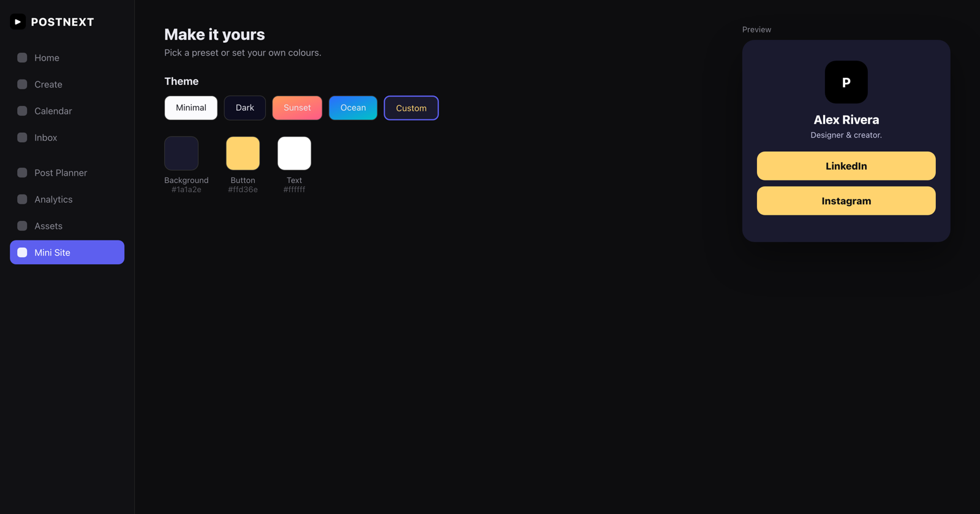
Task: Open Analytics in the sidebar
Action: [x=67, y=199]
